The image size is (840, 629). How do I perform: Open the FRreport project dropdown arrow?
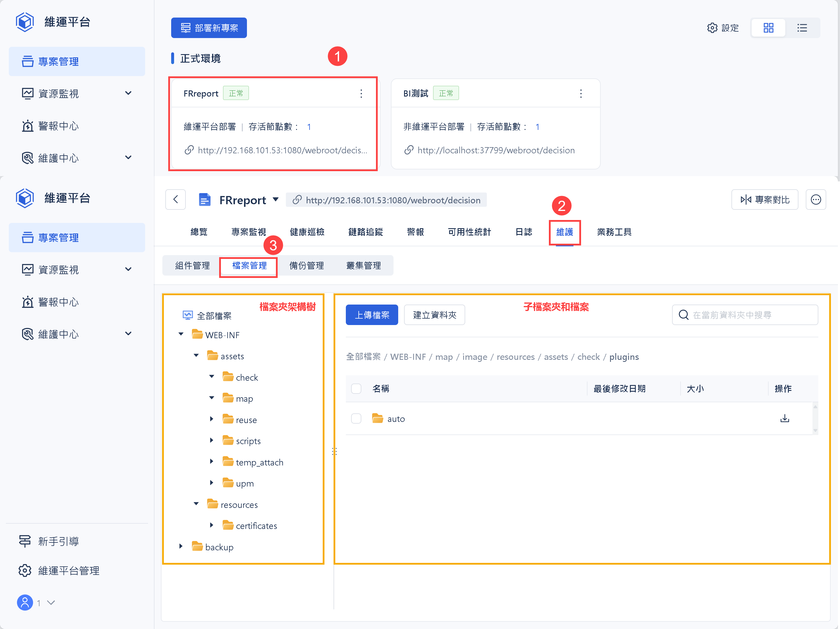(276, 200)
